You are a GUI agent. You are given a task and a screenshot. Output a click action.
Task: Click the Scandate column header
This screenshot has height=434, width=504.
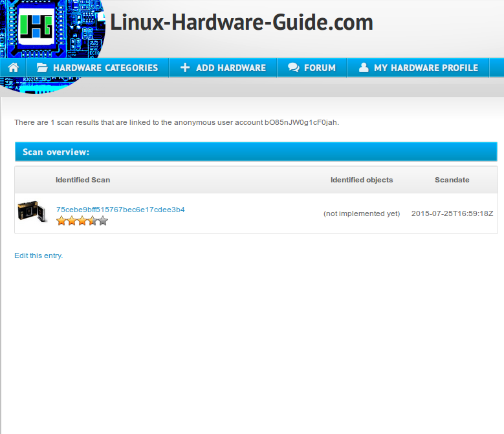pos(452,180)
